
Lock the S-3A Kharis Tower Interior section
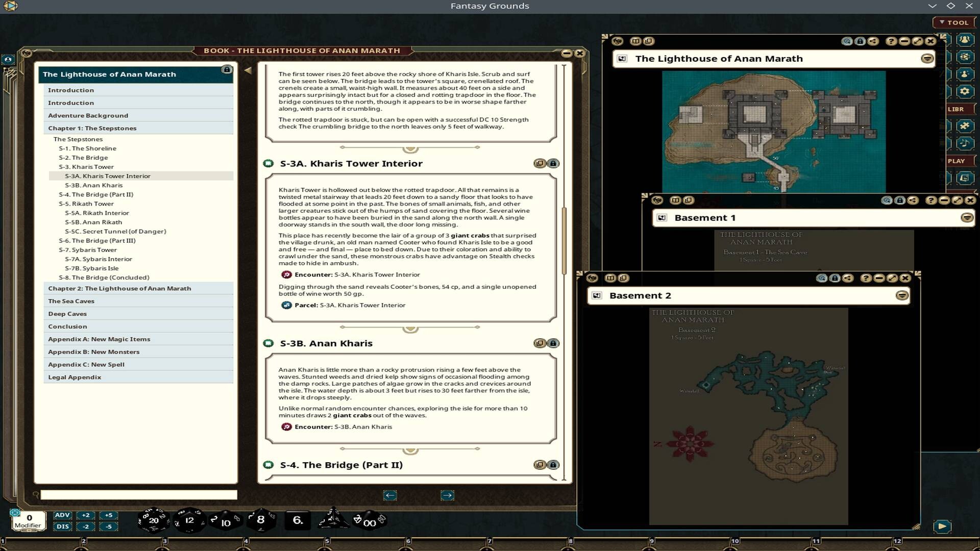[x=553, y=163]
